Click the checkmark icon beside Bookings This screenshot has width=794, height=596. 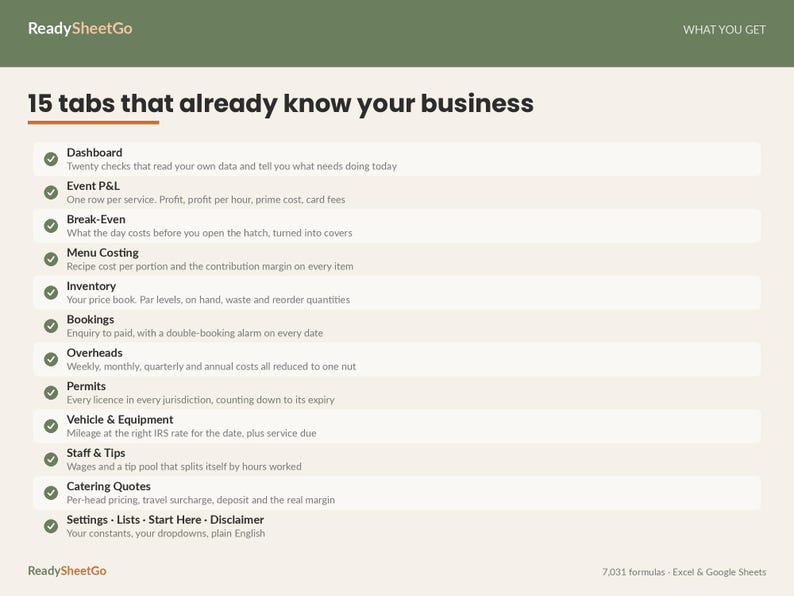[51, 326]
